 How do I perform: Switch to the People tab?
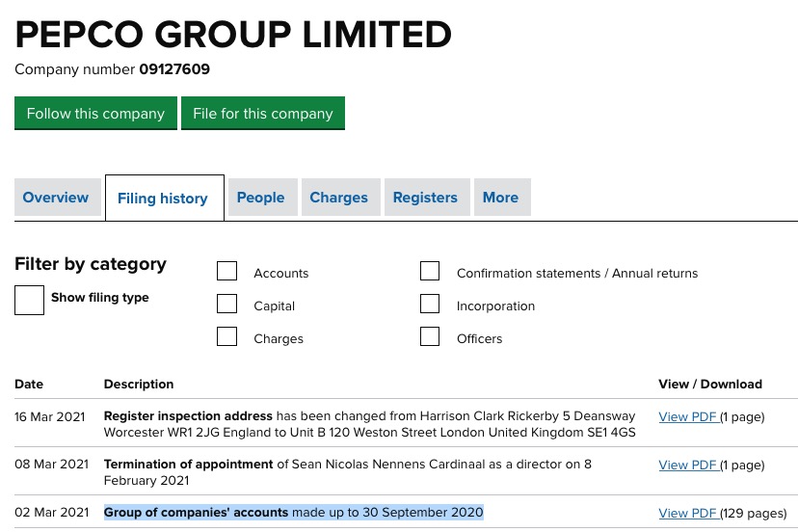click(x=260, y=198)
